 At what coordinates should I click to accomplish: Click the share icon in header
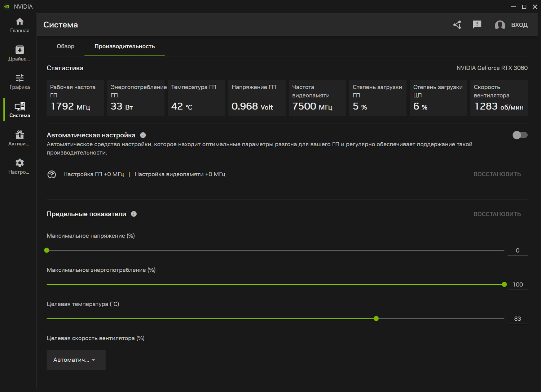pyautogui.click(x=457, y=25)
